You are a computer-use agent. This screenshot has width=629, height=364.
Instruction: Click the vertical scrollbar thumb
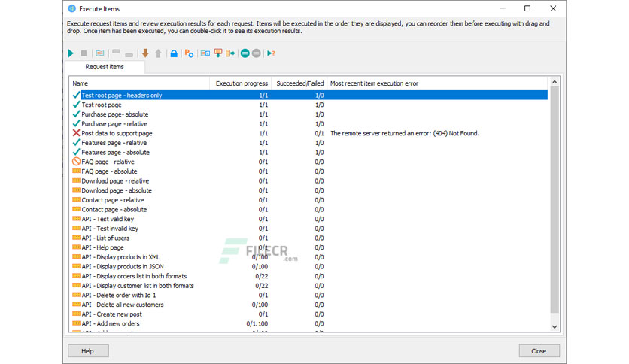pyautogui.click(x=555, y=199)
